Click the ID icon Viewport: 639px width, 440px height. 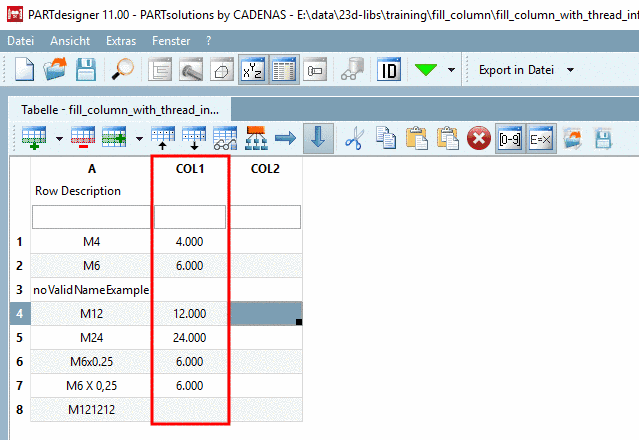click(389, 70)
